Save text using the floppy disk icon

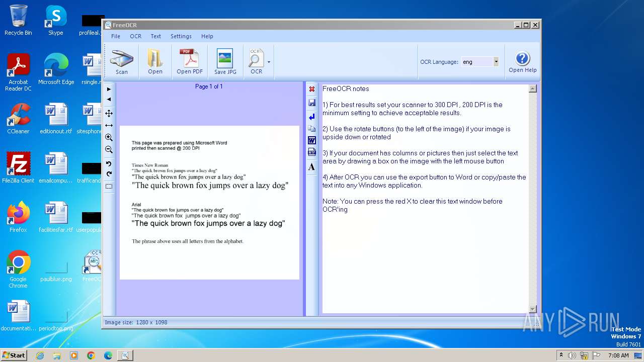point(312,103)
